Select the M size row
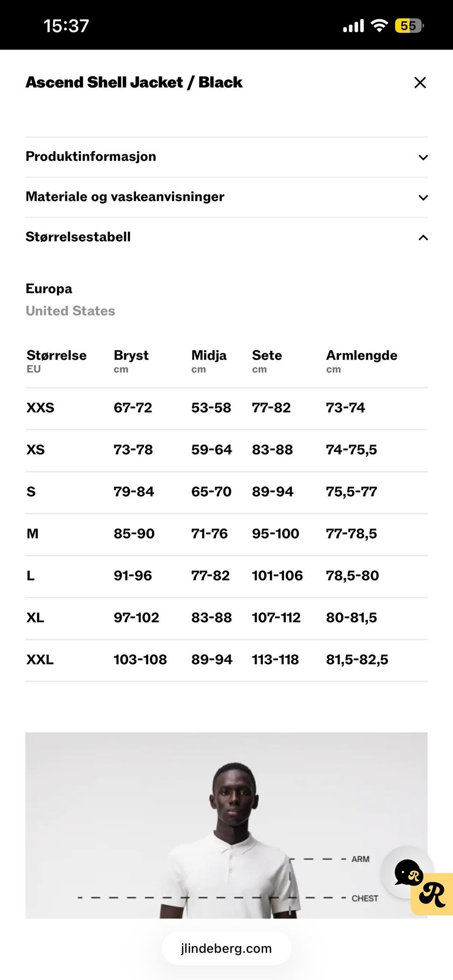The height and width of the screenshot is (980, 453). 226,534
